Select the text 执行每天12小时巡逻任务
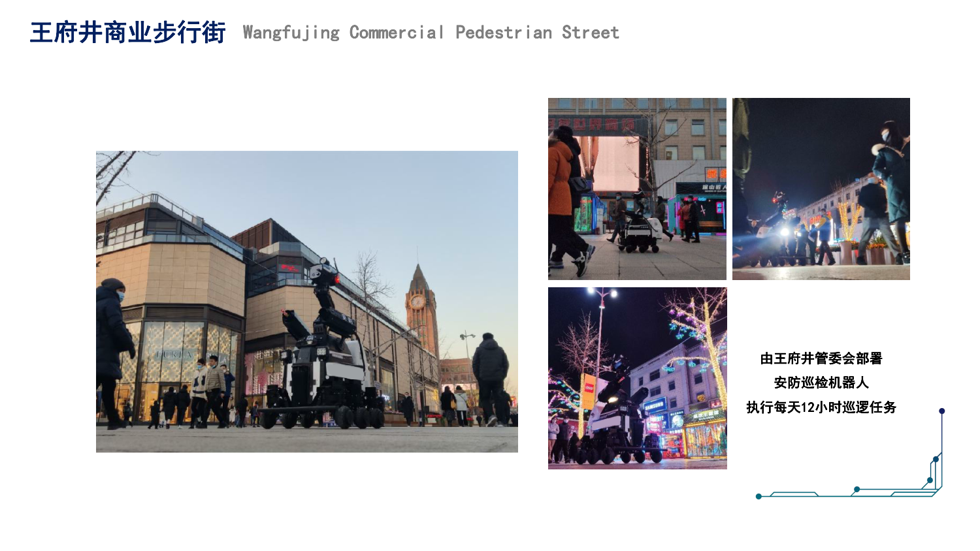 click(x=821, y=407)
